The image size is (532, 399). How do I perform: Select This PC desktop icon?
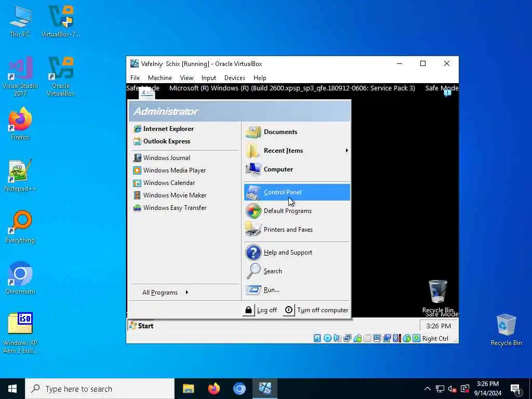coord(20,21)
